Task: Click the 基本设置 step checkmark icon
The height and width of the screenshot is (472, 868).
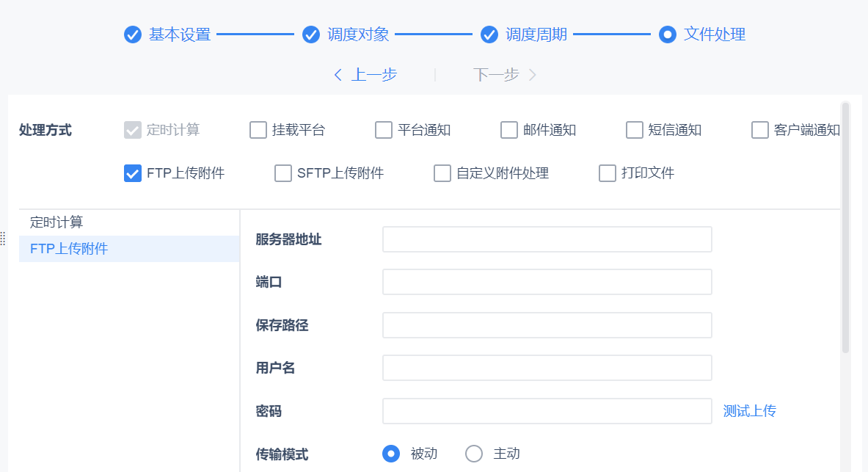Action: tap(132, 35)
